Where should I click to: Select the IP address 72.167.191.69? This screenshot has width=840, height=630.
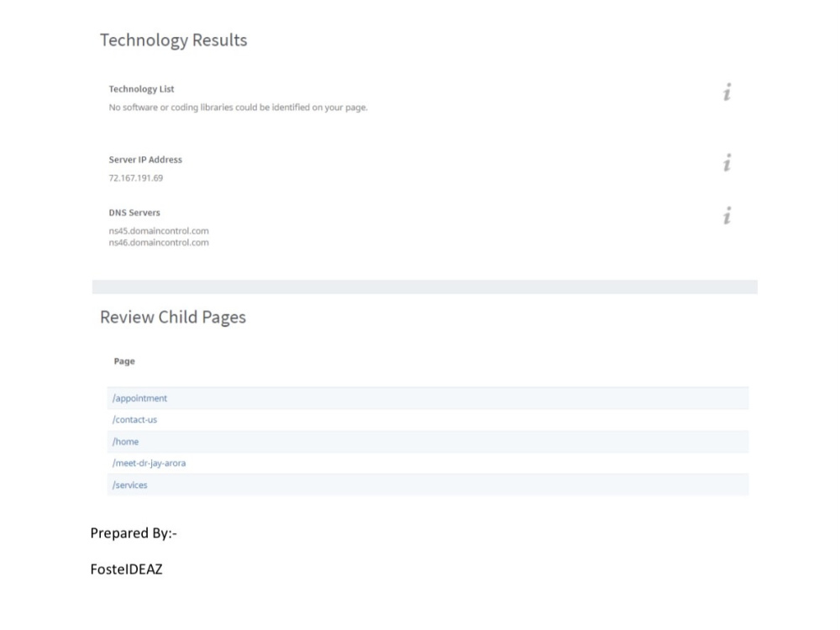tap(135, 178)
